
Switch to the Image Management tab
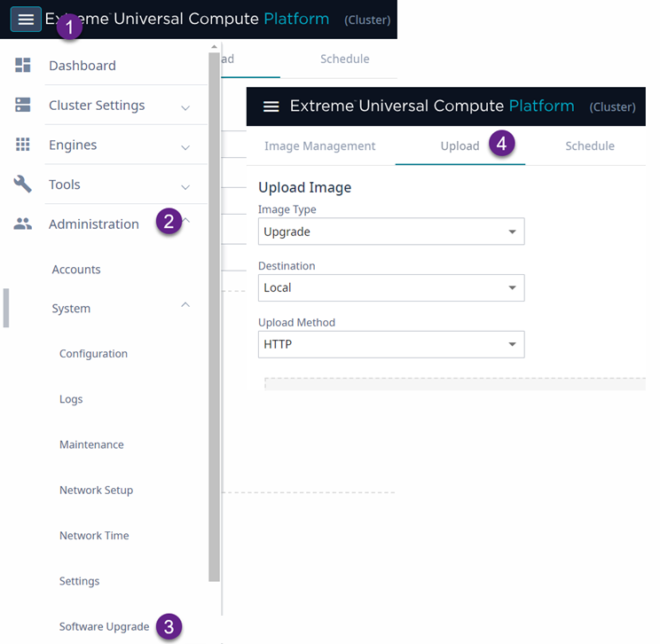tap(319, 146)
